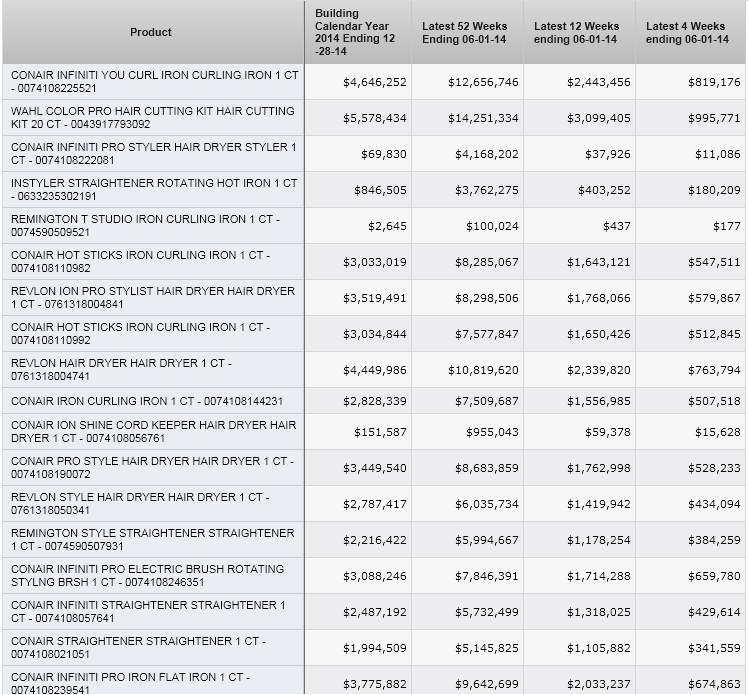Select the Building Calendar Year 2014 column header
This screenshot has width=749, height=695.
point(355,32)
